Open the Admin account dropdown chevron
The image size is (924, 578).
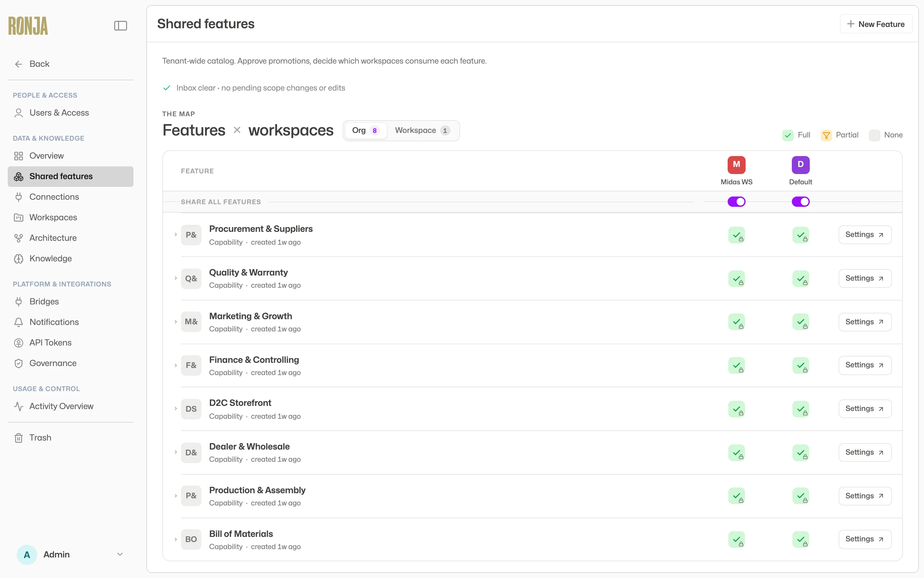[x=120, y=555]
